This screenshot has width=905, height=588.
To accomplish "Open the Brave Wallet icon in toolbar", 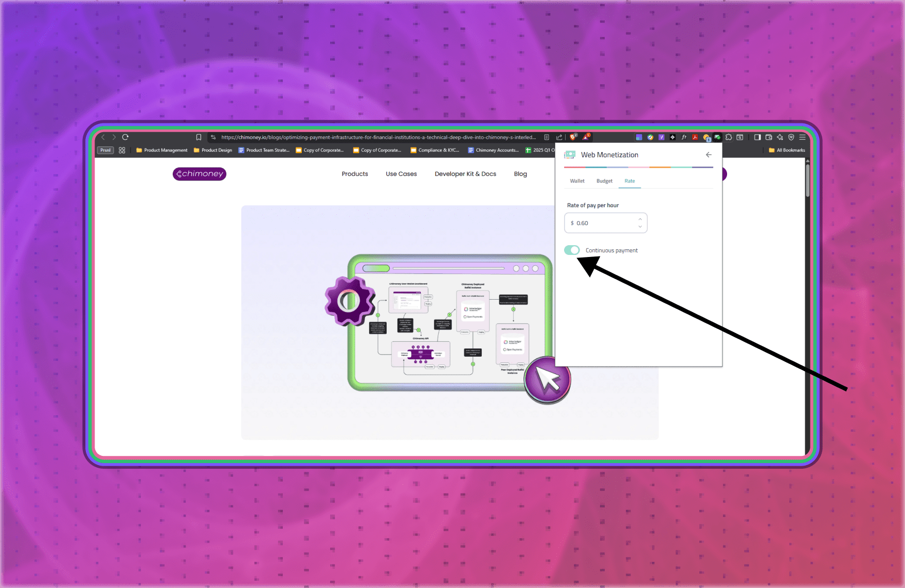I will tap(769, 137).
